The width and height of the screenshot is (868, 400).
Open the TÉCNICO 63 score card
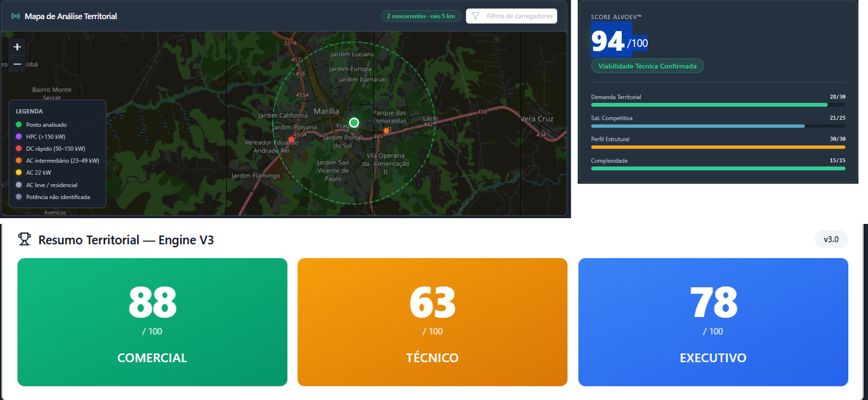[433, 322]
